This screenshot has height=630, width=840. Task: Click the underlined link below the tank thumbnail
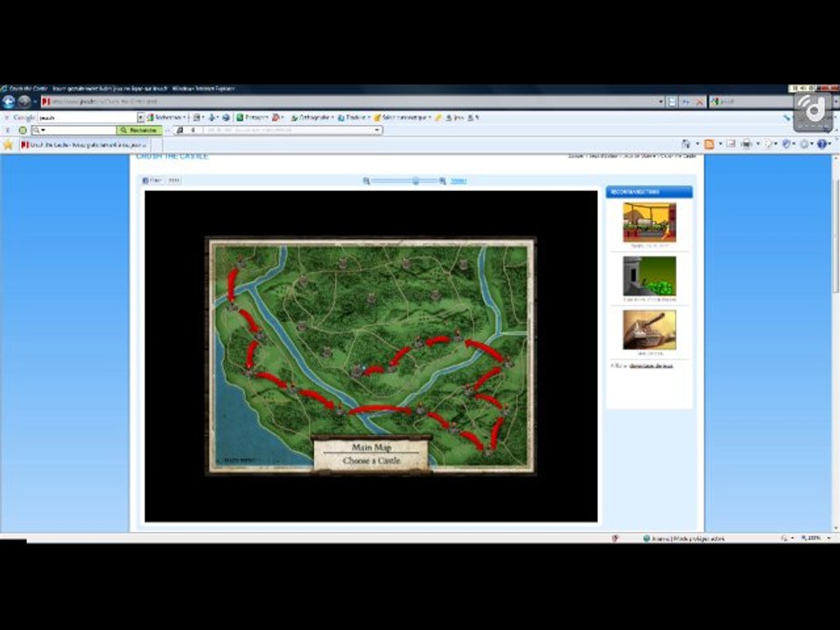click(x=651, y=366)
